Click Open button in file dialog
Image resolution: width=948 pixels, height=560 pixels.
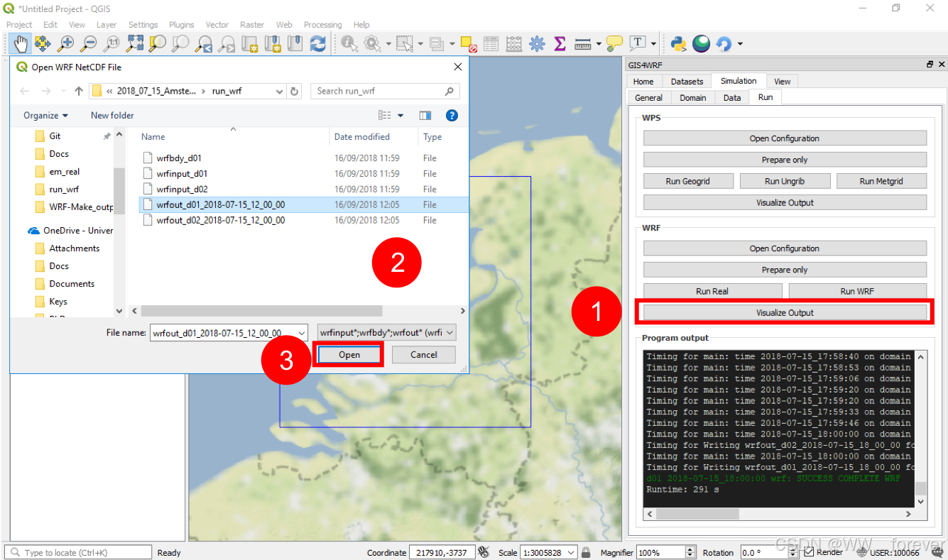(x=349, y=355)
